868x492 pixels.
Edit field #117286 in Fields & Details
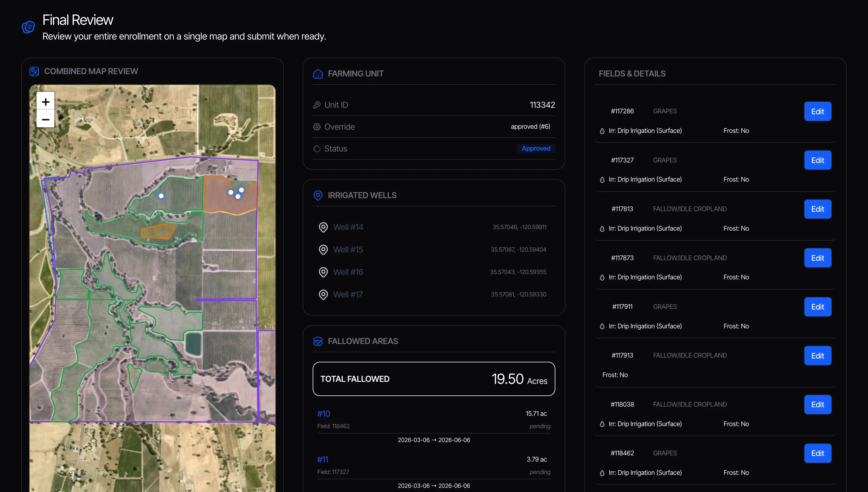coord(817,111)
